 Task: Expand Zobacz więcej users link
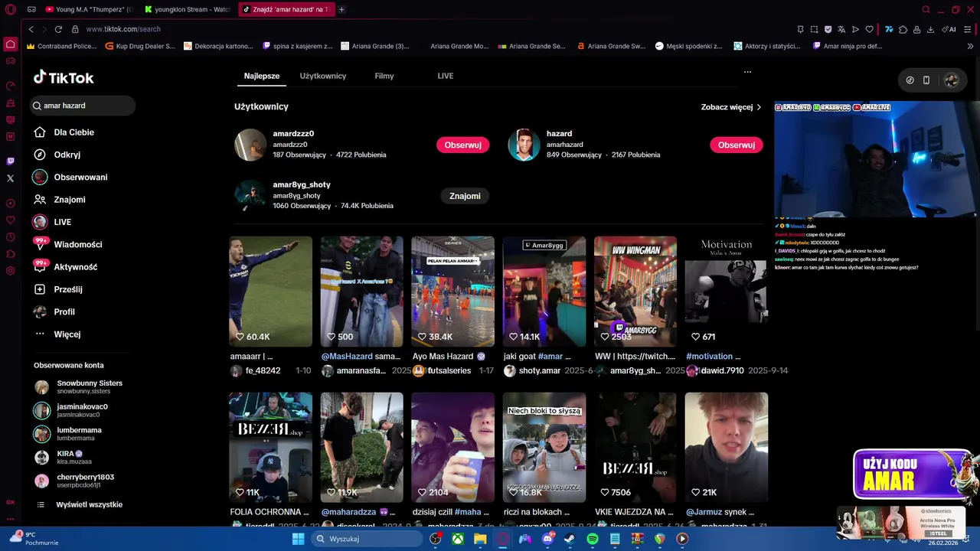point(731,107)
